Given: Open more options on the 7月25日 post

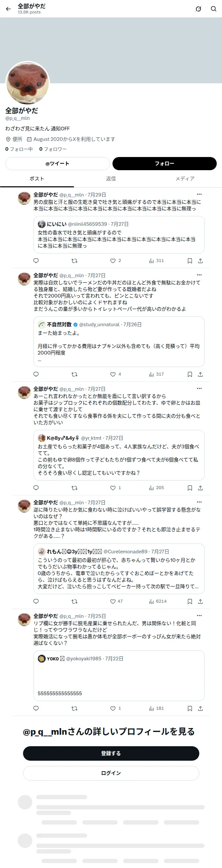Looking at the screenshot, I should coord(199,616).
